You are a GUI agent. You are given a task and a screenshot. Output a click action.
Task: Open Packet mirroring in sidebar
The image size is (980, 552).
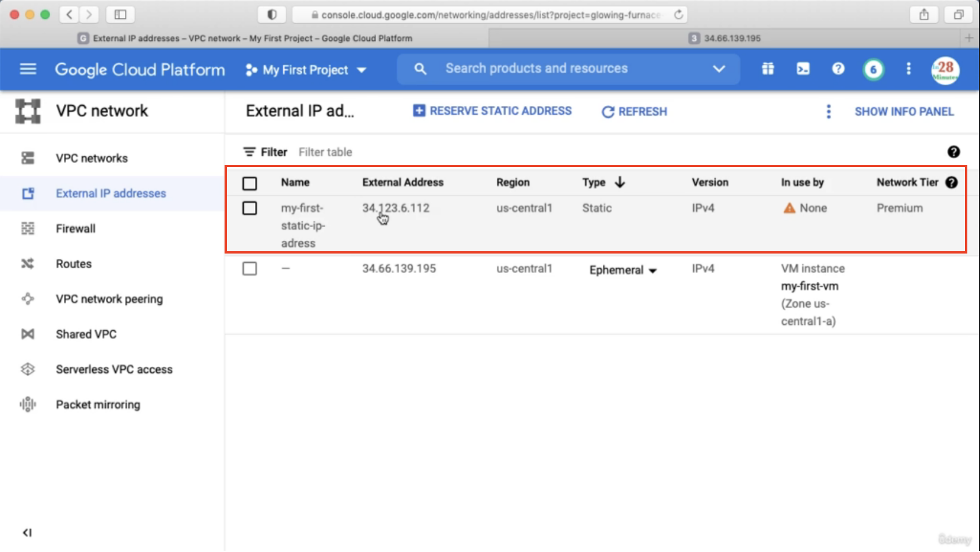pos(98,404)
